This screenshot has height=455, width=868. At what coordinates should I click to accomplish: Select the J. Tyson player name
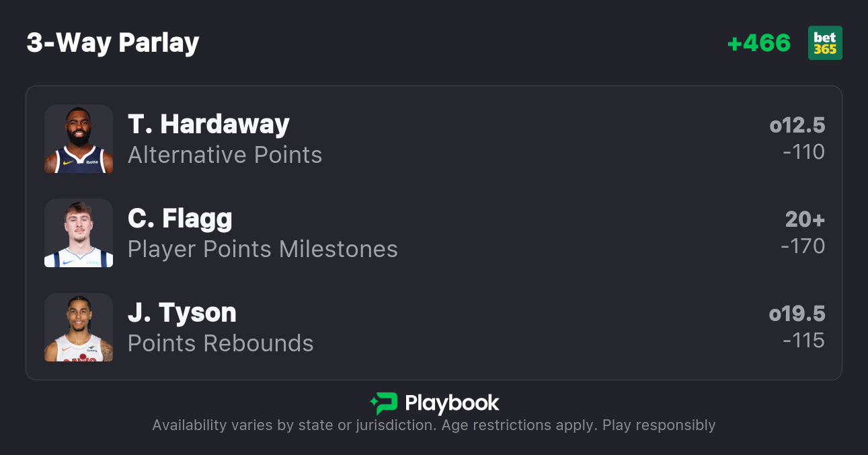182,313
